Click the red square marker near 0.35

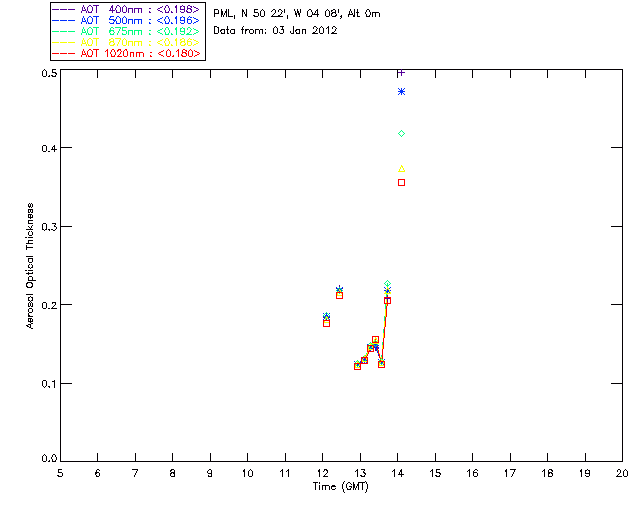401,183
